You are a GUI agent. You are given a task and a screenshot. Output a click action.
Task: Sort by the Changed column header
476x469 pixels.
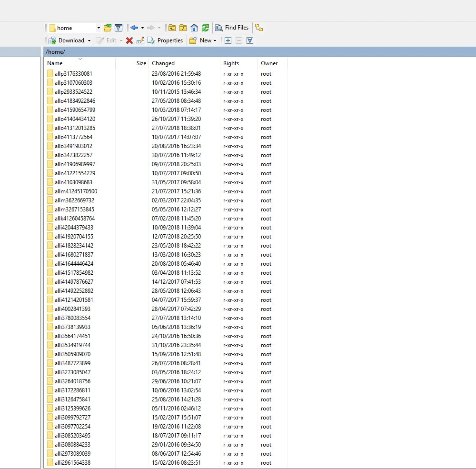[185, 63]
